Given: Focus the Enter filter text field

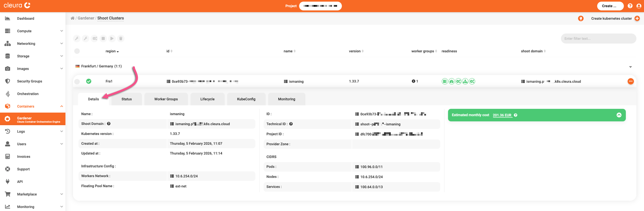Looking at the screenshot, I should click(598, 39).
